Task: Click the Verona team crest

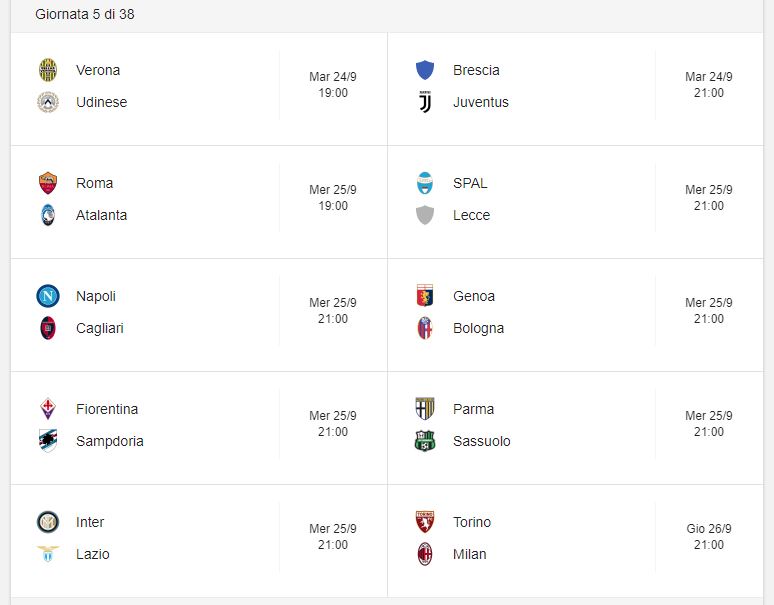Action: click(48, 70)
